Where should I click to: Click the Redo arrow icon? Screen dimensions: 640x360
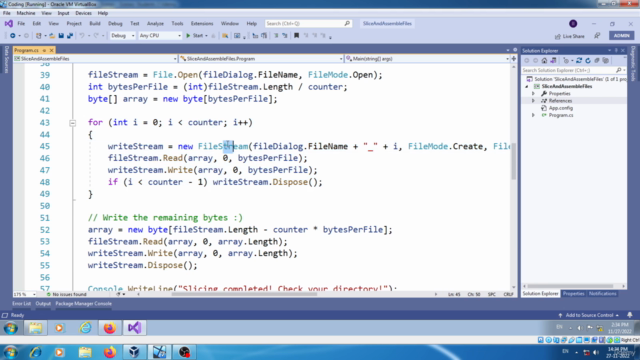coord(96,36)
